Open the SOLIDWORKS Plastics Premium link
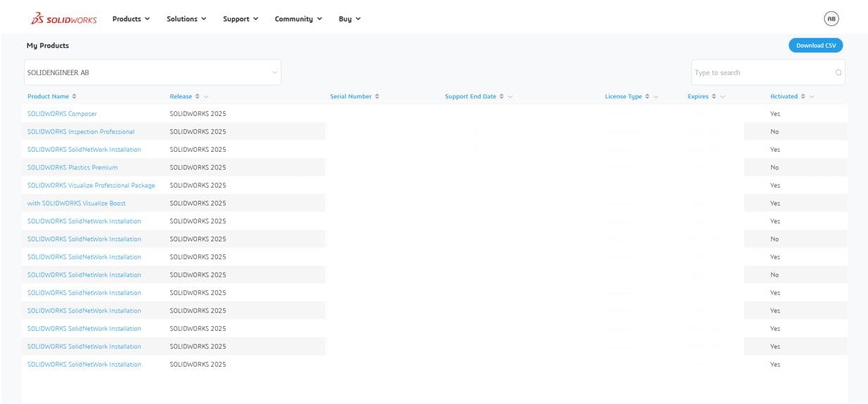 pyautogui.click(x=72, y=167)
